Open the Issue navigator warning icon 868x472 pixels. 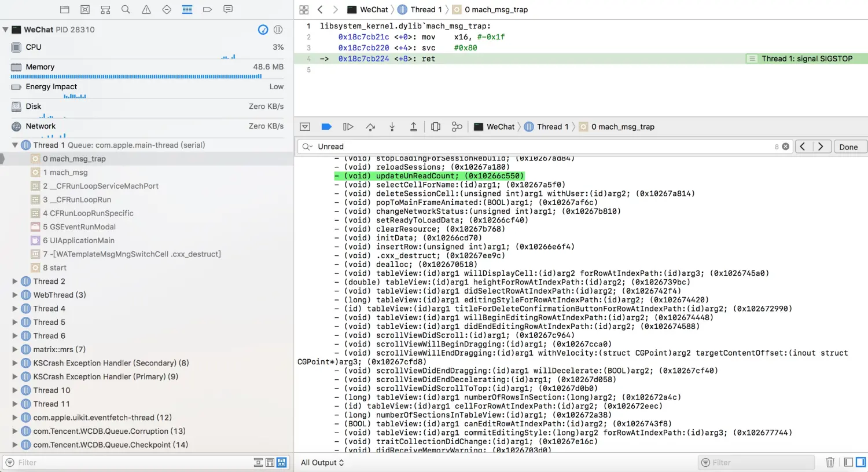(x=146, y=9)
